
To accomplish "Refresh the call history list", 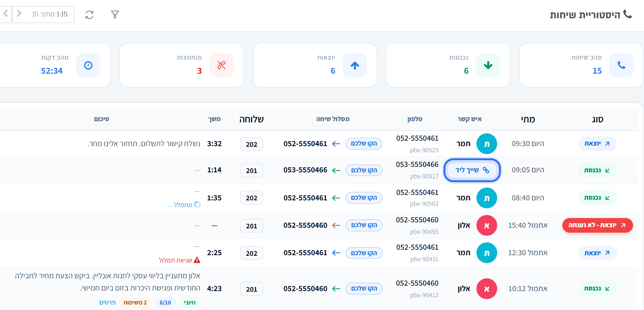I will click(x=89, y=15).
